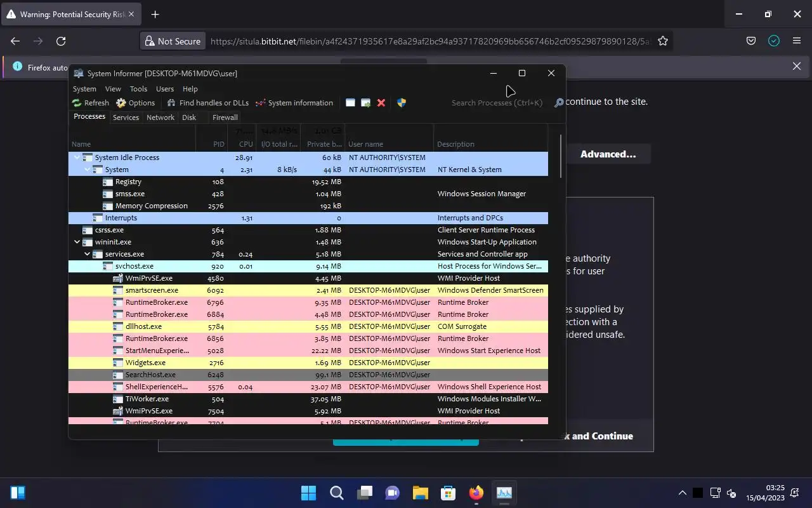The width and height of the screenshot is (812, 508).
Task: Collapse the System Idle Process tree node
Action: 77,157
